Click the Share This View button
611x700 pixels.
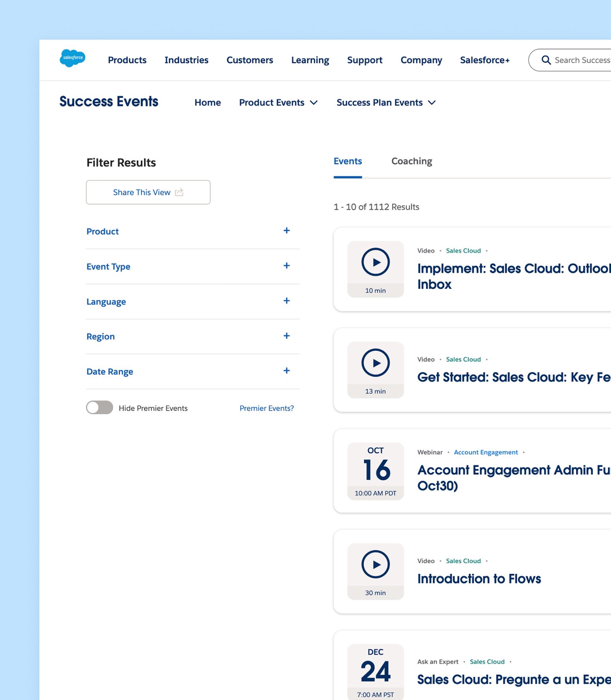pyautogui.click(x=148, y=192)
